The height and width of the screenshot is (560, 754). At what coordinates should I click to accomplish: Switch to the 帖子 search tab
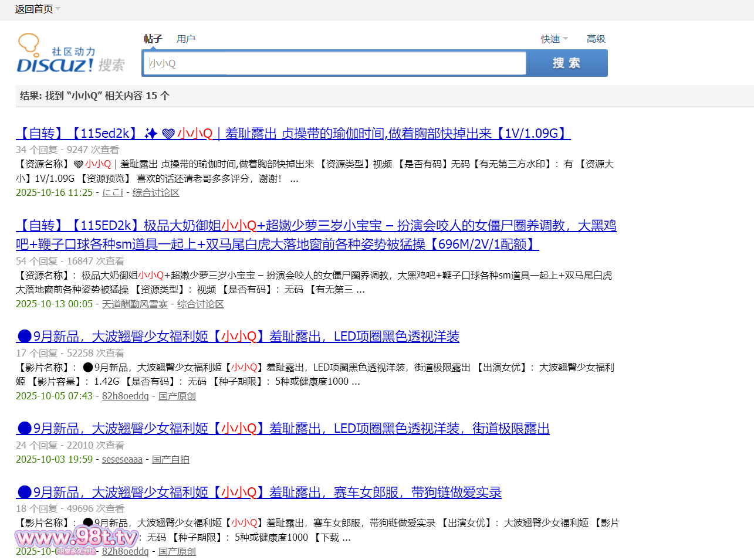click(153, 39)
